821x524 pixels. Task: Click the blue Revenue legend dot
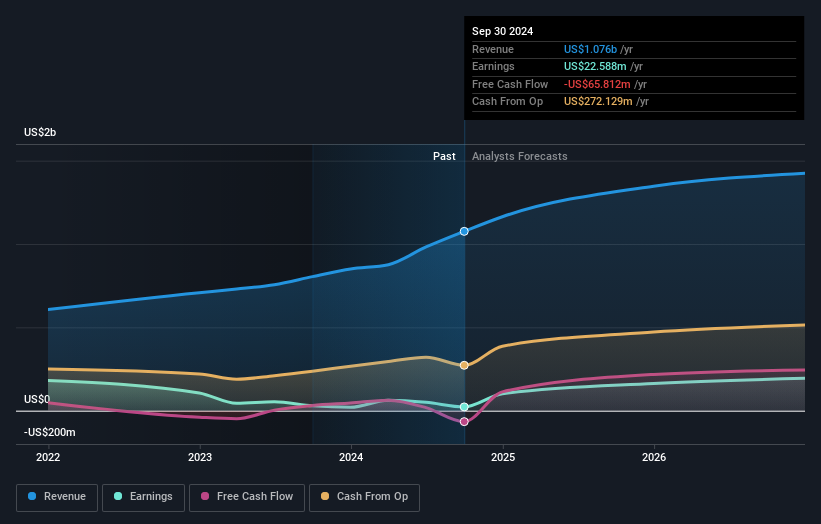point(32,496)
